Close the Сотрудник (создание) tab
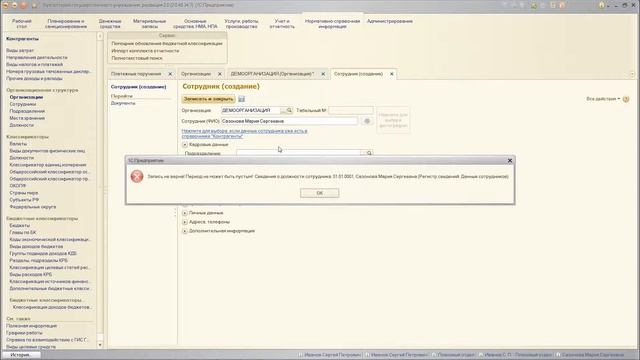640x360 pixels. pos(391,74)
